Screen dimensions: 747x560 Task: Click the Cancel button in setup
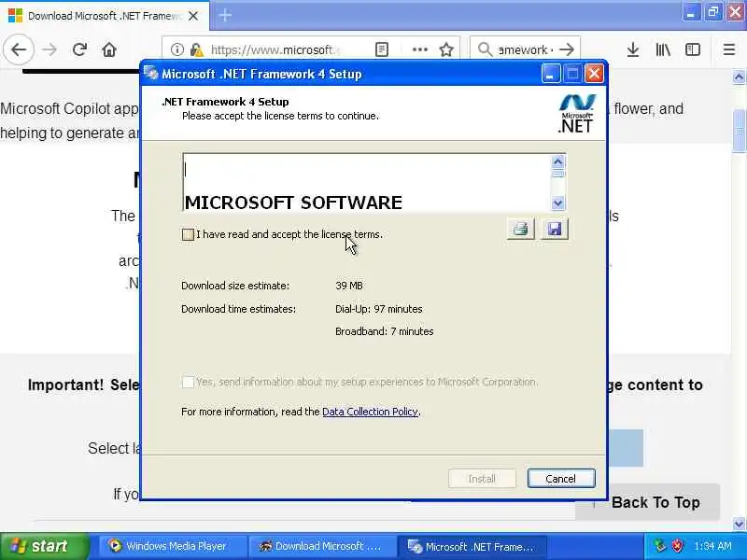tap(561, 479)
